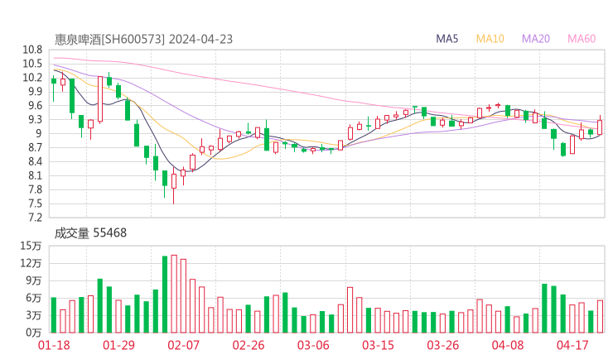613x364 pixels.
Task: Click the 03-06 date label
Action: click(x=313, y=345)
